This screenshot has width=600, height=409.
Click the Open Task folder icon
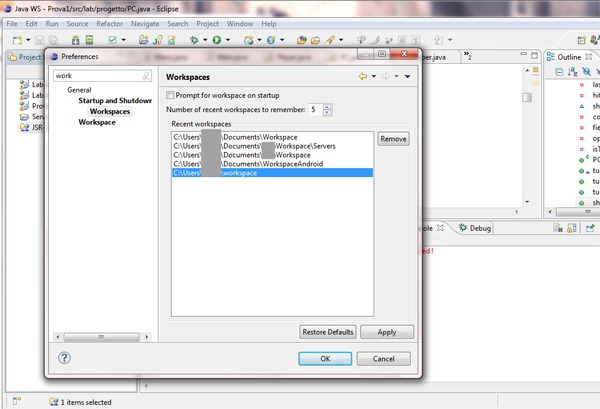click(315, 40)
